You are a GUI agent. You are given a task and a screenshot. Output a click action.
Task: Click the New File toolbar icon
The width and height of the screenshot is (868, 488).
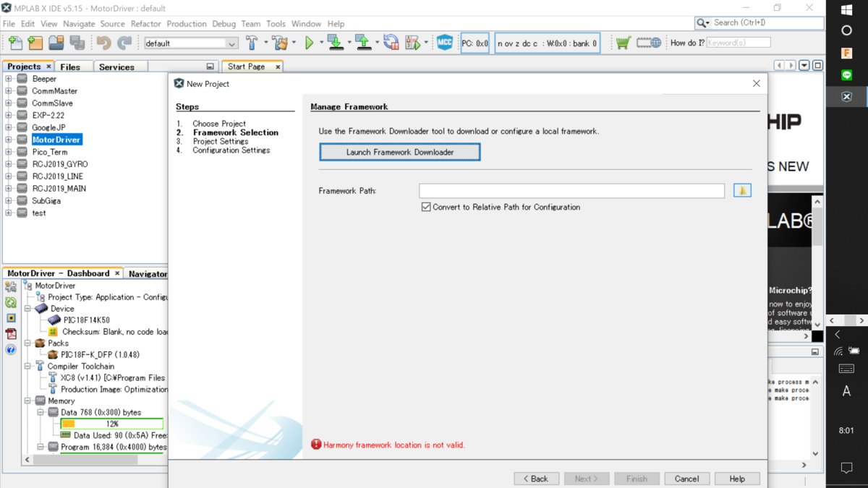tap(15, 43)
